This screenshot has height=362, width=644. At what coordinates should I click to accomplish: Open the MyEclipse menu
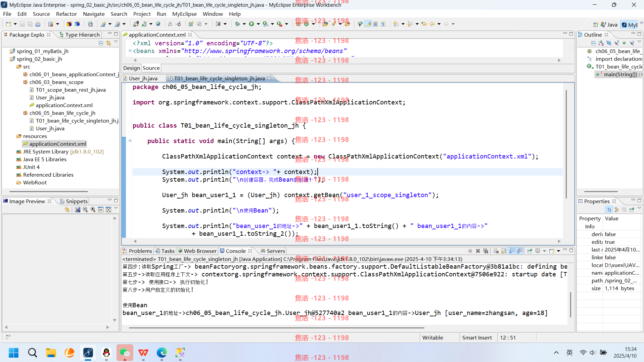184,14
